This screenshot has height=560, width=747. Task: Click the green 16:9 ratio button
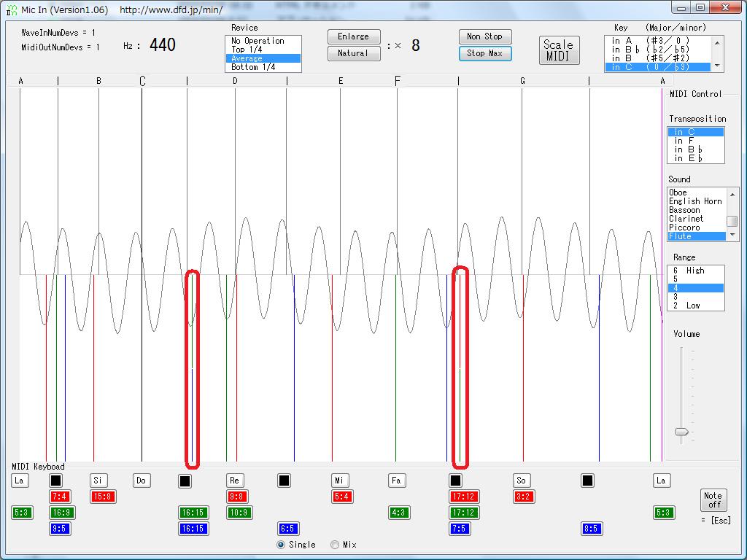point(63,513)
